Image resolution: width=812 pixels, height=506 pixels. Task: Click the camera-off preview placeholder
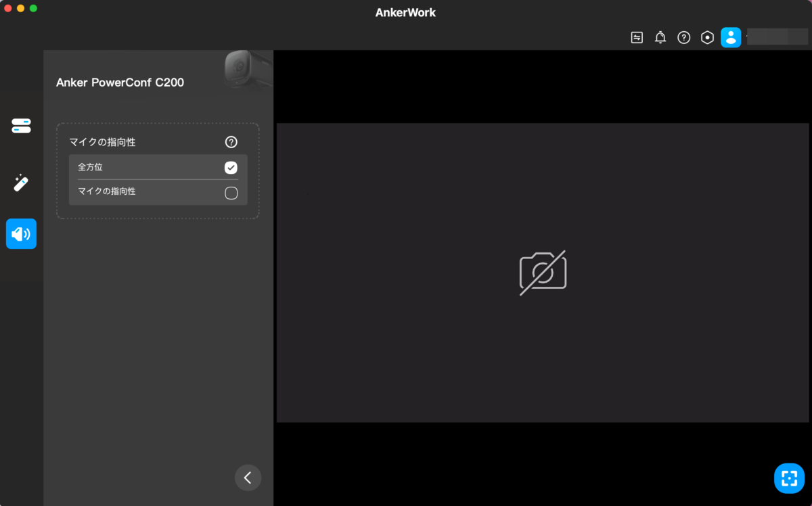(543, 273)
